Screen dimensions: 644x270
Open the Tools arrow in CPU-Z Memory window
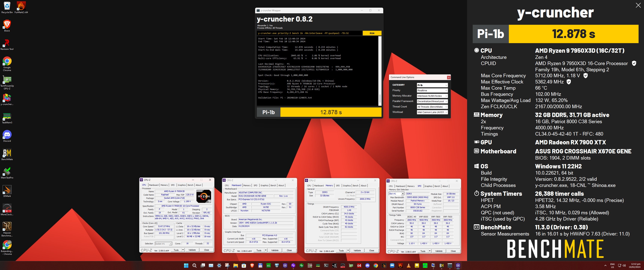(x=348, y=250)
